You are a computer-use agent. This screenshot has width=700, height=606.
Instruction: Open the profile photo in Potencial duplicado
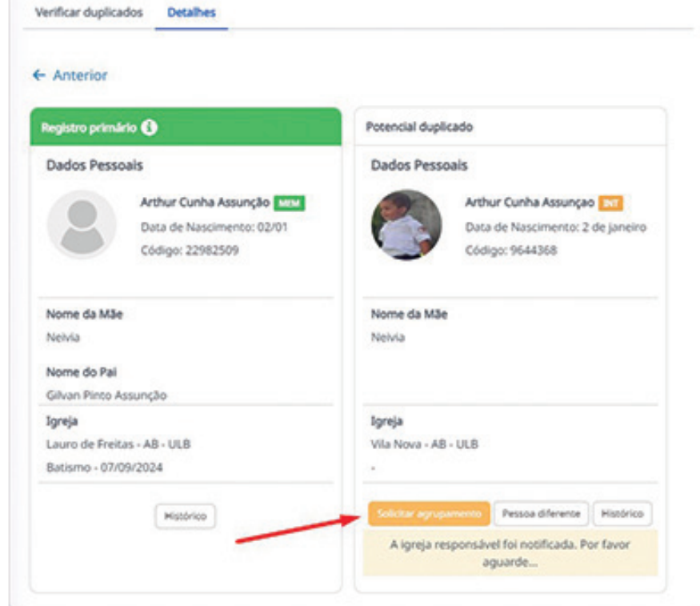406,225
